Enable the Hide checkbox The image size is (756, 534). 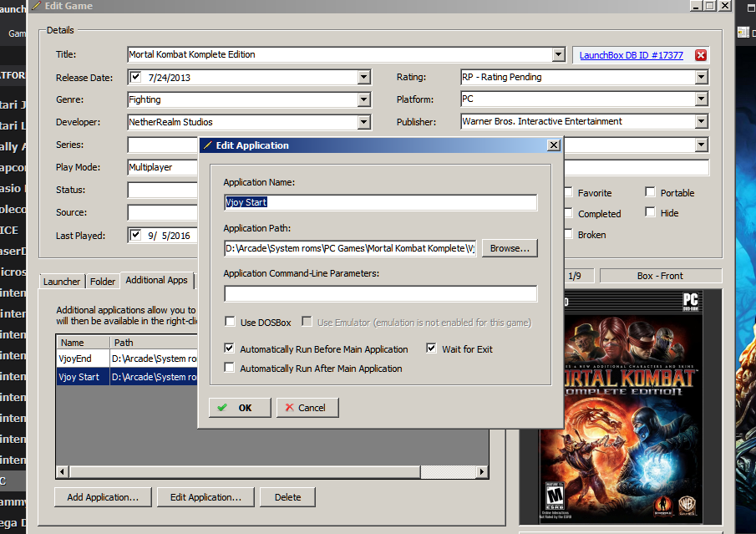click(651, 212)
